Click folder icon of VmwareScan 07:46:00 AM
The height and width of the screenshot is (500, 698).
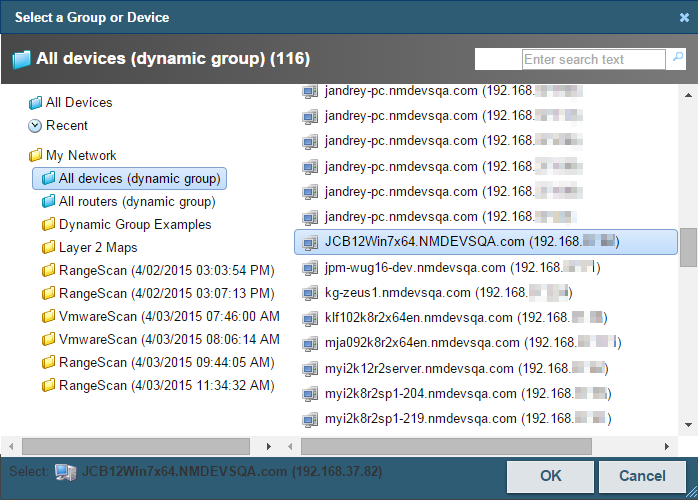click(48, 317)
